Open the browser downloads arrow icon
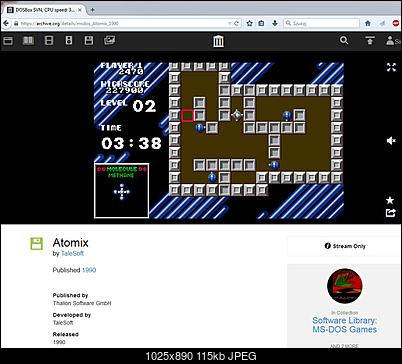 pyautogui.click(x=275, y=23)
